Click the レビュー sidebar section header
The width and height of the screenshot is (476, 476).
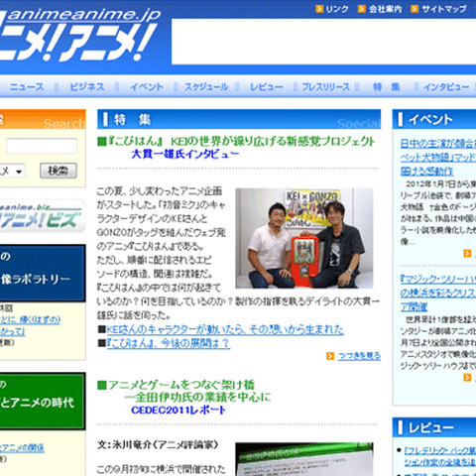click(434, 427)
